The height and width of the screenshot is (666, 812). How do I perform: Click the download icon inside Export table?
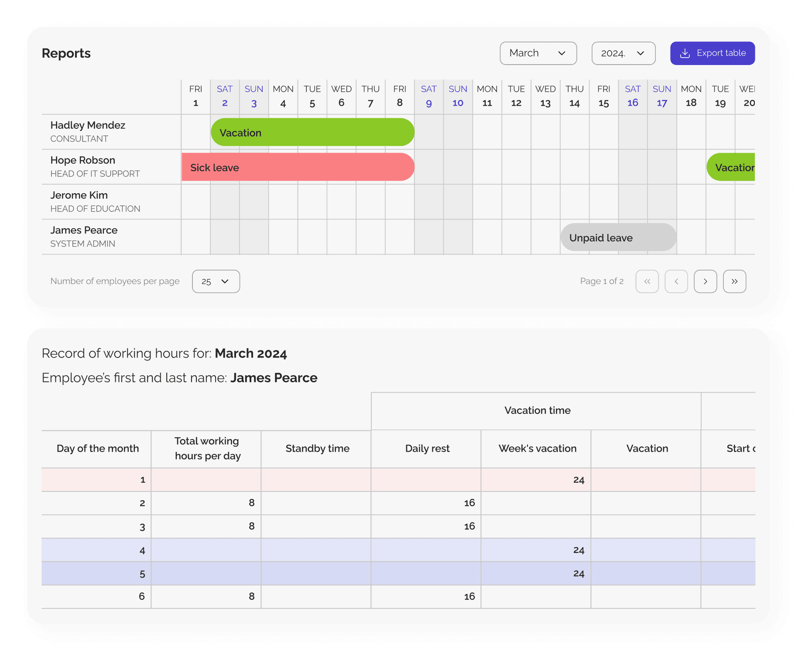pyautogui.click(x=685, y=53)
